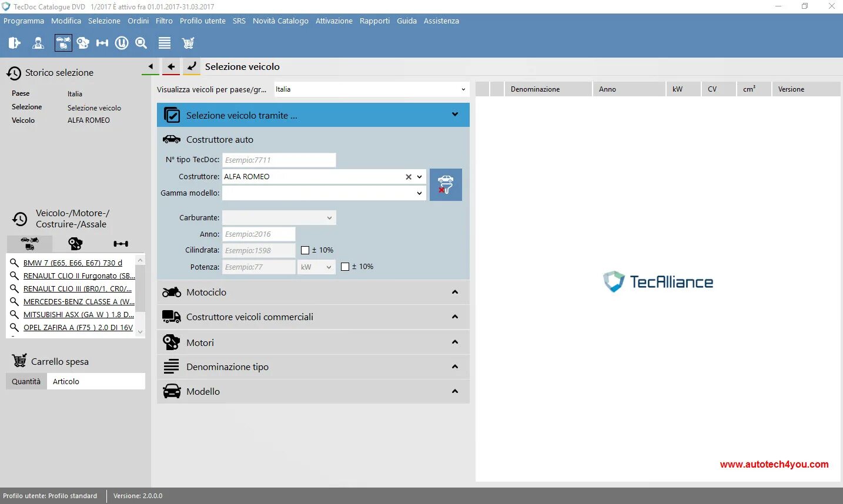Click the axle search toolbar icon

click(x=102, y=43)
